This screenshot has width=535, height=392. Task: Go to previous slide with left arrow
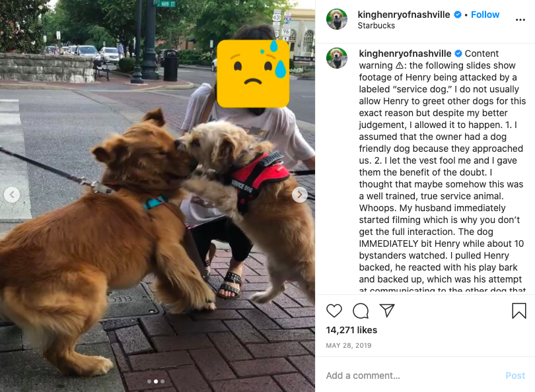tap(12, 195)
